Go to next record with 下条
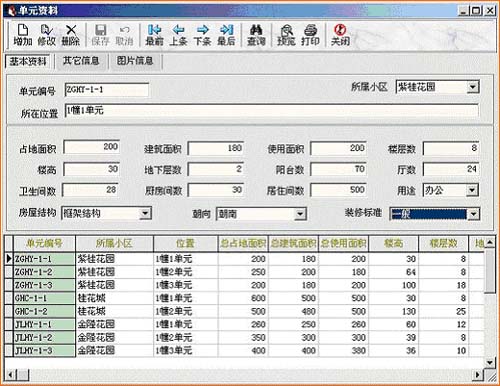This screenshot has width=500, height=386. click(x=202, y=35)
